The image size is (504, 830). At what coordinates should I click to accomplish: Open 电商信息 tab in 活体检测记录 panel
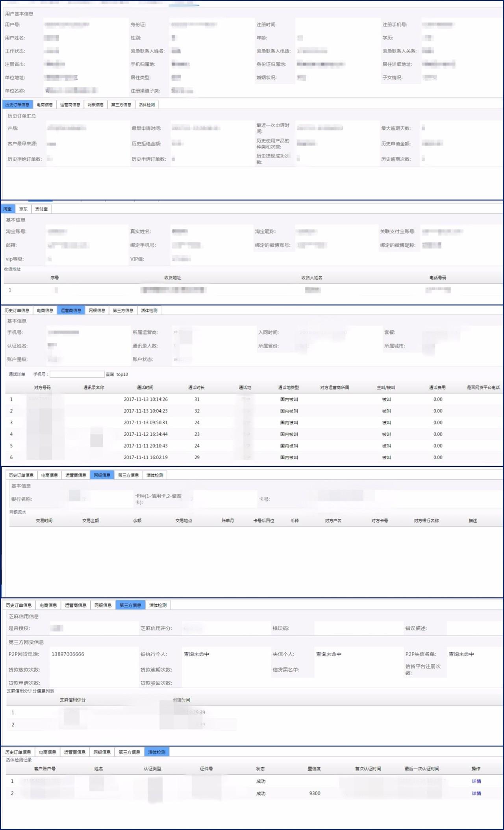tap(47, 752)
